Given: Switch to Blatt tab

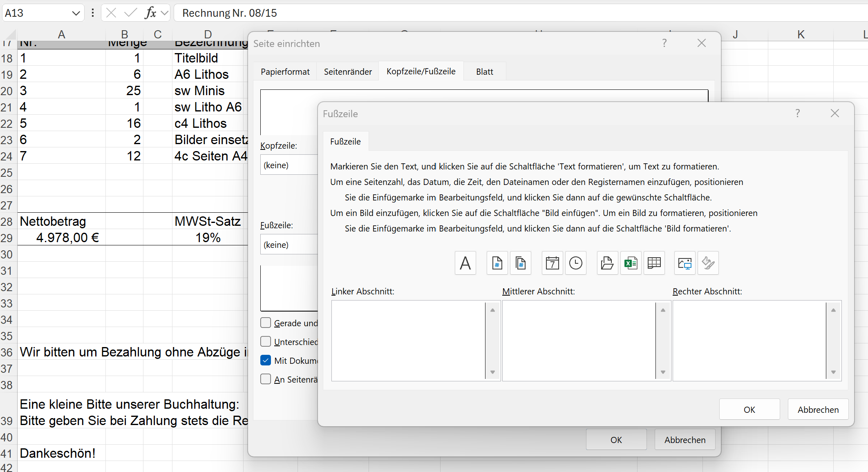Looking at the screenshot, I should tap(485, 72).
